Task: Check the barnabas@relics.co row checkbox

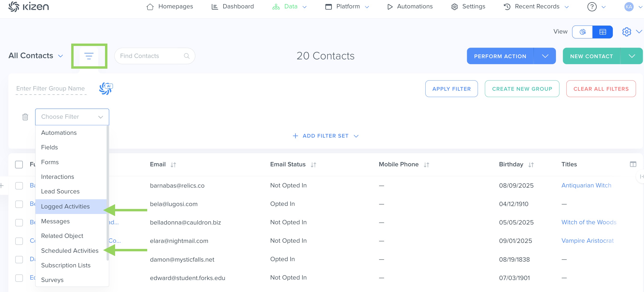Action: (x=19, y=186)
